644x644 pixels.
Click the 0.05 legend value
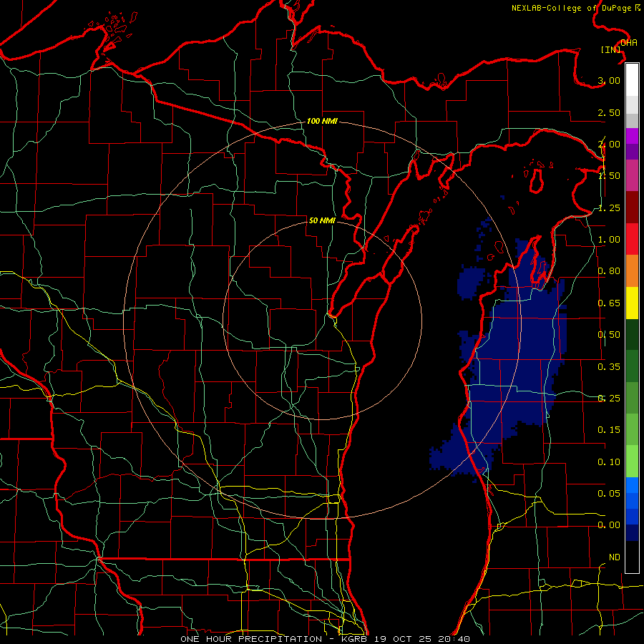coord(609,493)
